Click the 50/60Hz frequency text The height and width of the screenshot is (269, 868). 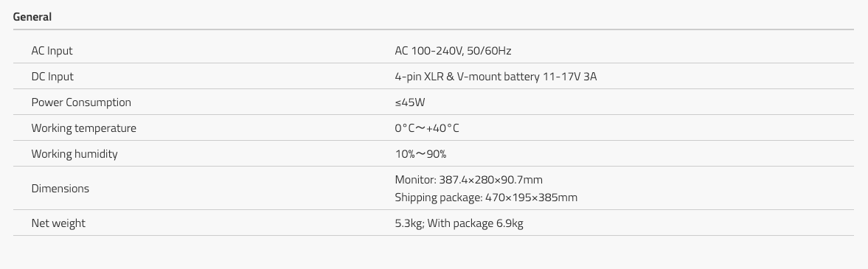click(x=489, y=51)
